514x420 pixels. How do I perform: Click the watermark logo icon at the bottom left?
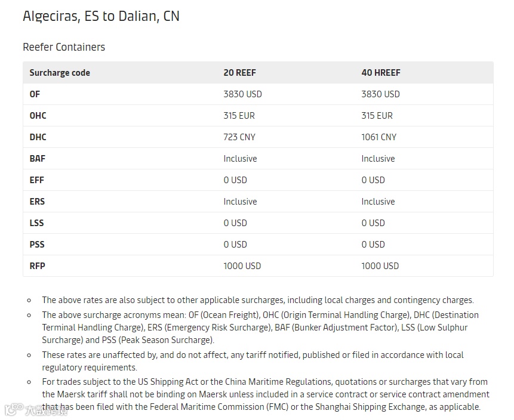click(14, 409)
